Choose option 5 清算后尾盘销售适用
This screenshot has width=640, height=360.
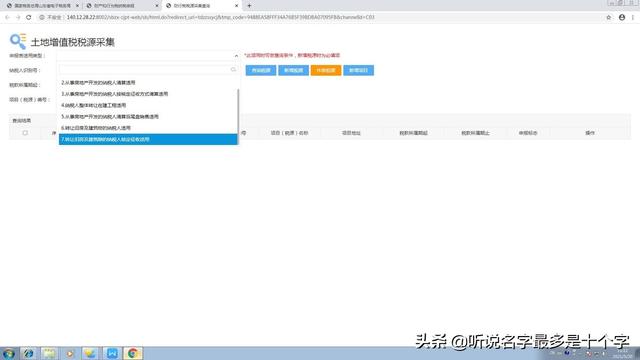148,117
